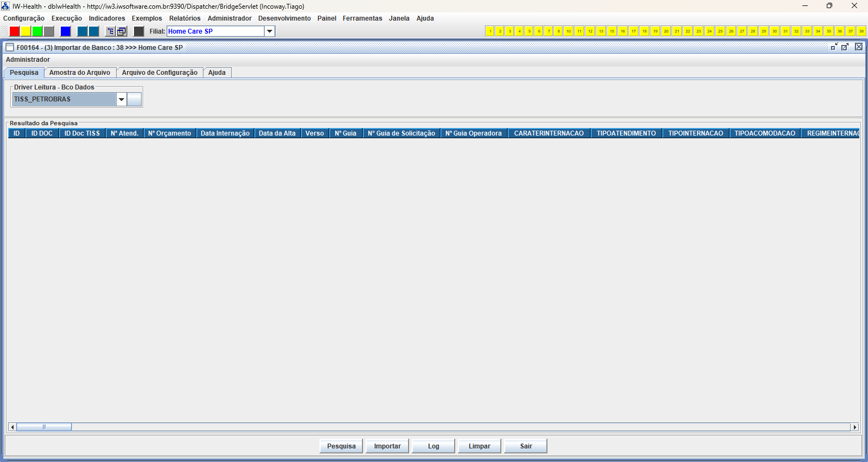Click the red color swatch
This screenshot has width=868, height=462.
point(15,31)
